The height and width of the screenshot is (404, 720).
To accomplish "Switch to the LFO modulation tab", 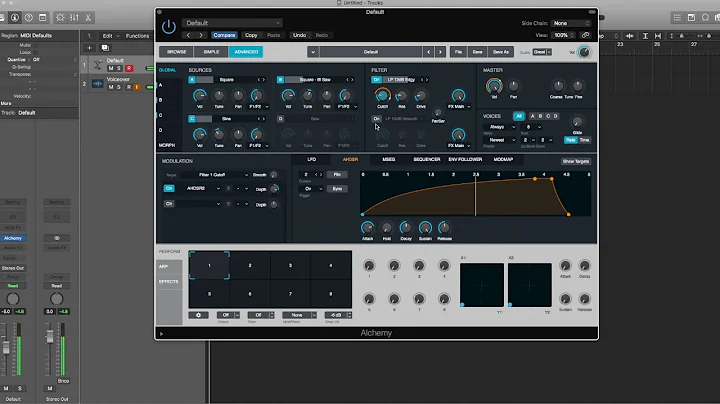I will click(x=312, y=159).
